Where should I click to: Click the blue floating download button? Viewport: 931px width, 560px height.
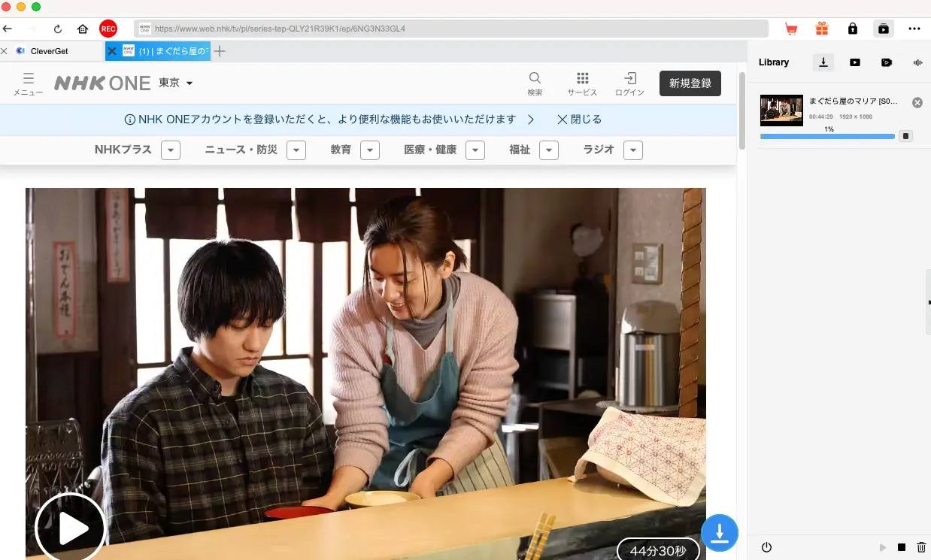click(720, 533)
